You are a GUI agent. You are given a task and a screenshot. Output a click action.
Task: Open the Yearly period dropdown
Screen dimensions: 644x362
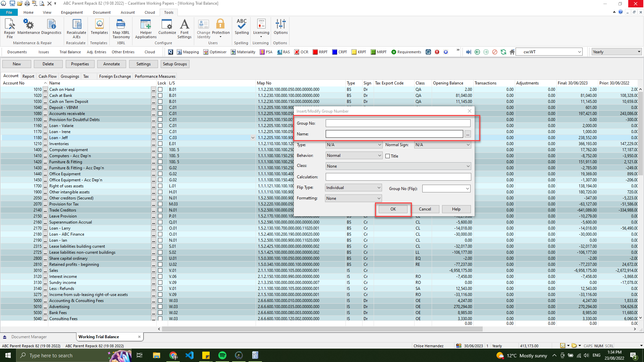(x=616, y=52)
